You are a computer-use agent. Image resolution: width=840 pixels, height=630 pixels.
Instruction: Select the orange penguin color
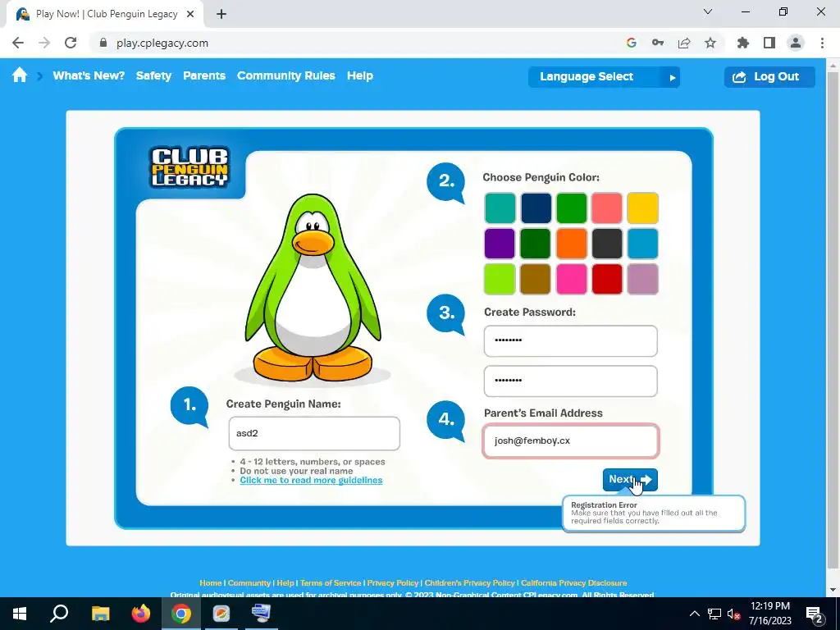pos(572,243)
